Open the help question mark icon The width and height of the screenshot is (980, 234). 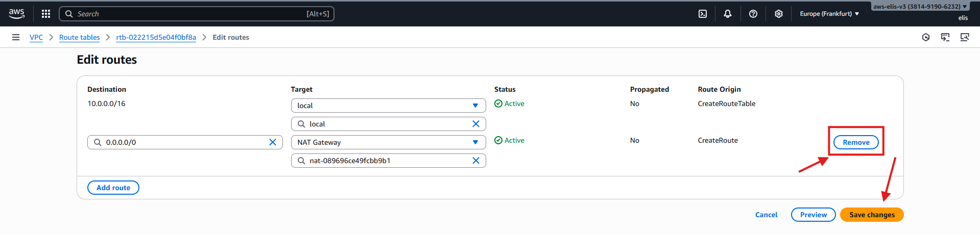point(753,14)
